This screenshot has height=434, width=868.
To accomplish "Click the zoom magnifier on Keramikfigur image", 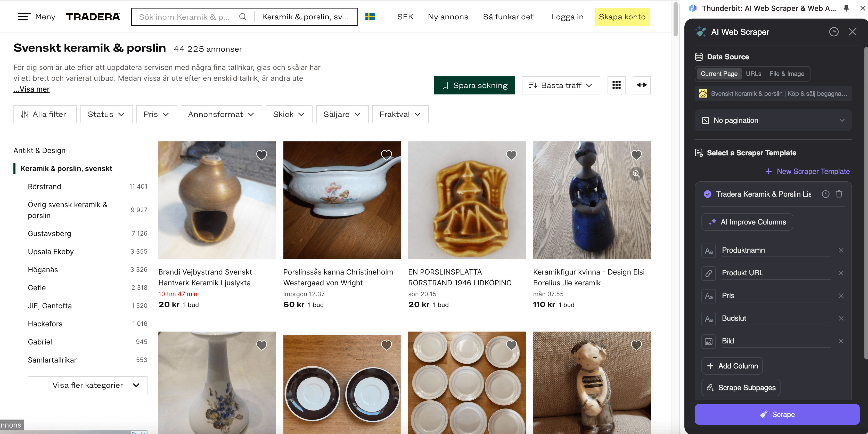I will 636,174.
